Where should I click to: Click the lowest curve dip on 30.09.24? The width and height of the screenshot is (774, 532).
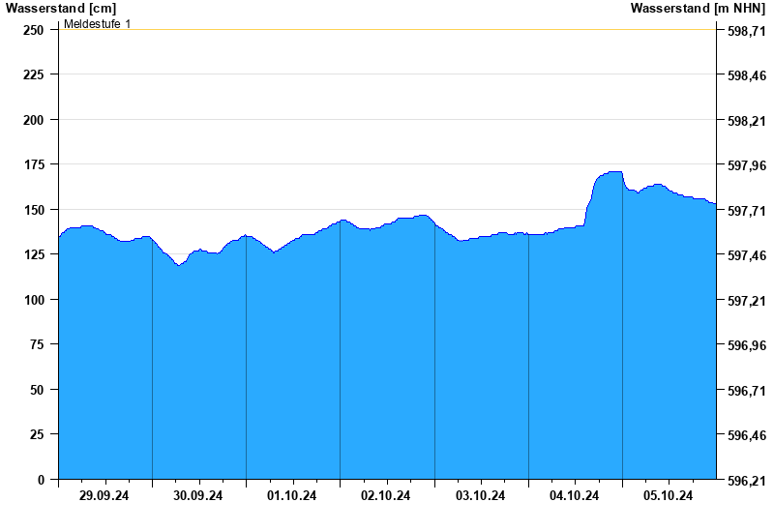point(178,264)
